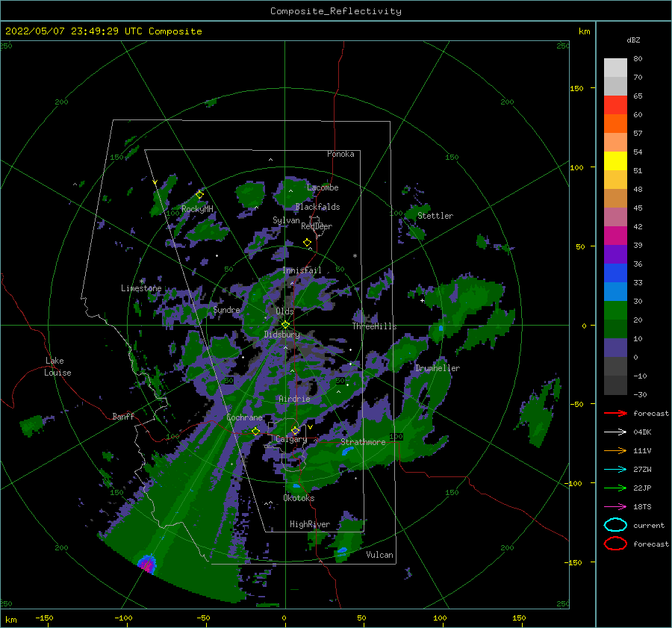Click the white 04DK arrow icon
Viewport: 672px width, 628px height.
coord(615,432)
